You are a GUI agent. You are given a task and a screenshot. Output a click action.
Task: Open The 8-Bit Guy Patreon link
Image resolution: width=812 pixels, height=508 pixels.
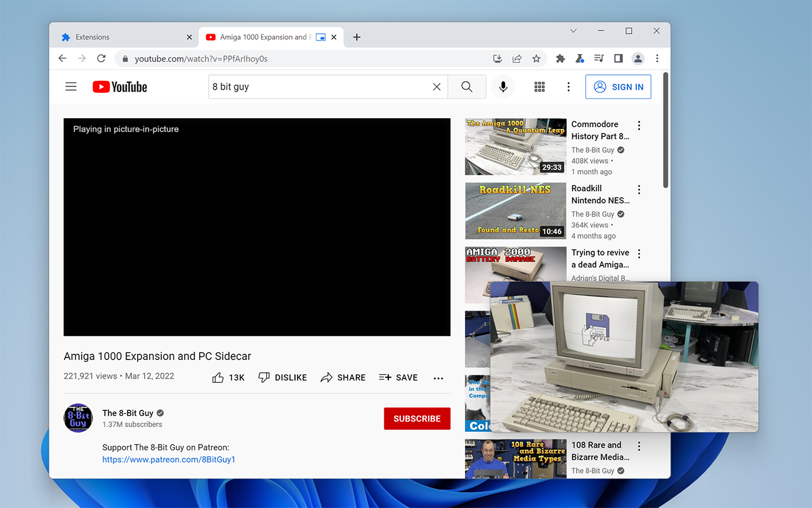pos(168,459)
